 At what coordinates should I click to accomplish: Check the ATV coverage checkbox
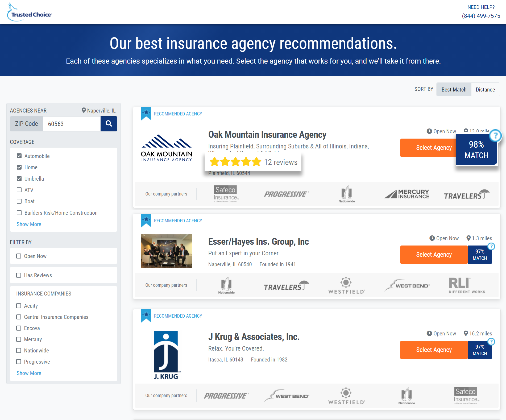click(x=19, y=190)
